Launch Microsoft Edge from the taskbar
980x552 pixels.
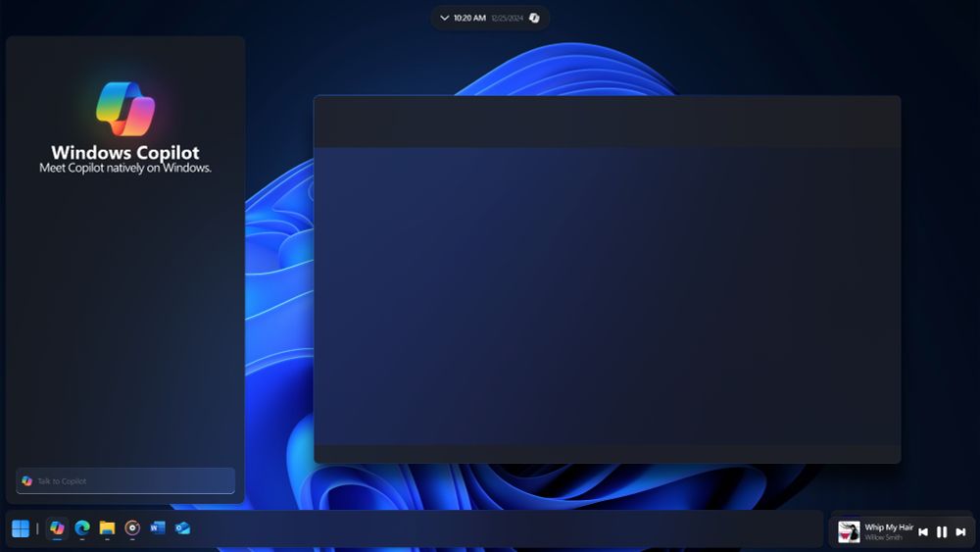pyautogui.click(x=82, y=528)
